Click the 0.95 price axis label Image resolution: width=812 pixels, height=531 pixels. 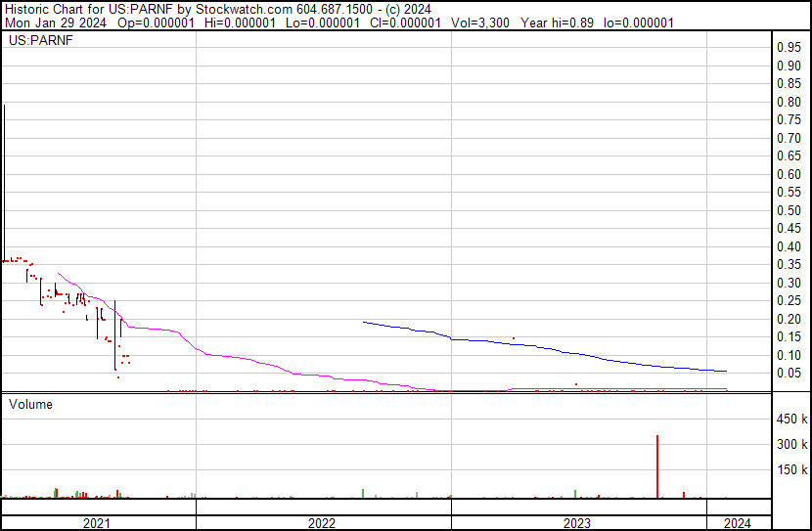[x=789, y=48]
